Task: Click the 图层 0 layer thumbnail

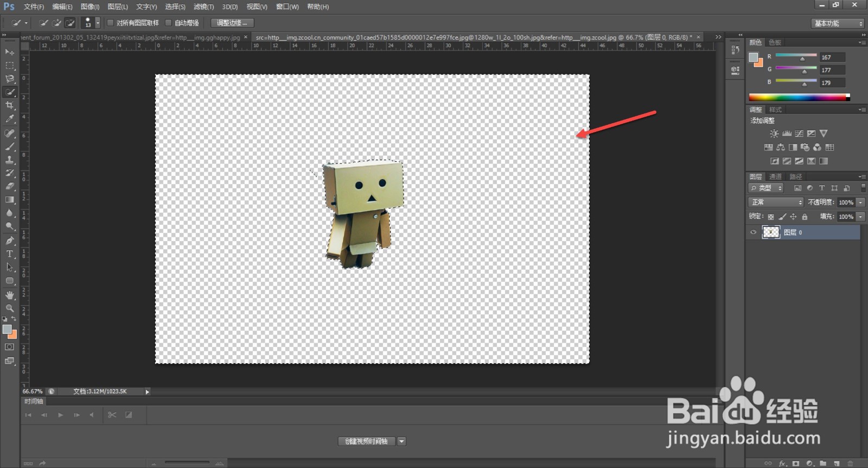Action: pyautogui.click(x=771, y=232)
